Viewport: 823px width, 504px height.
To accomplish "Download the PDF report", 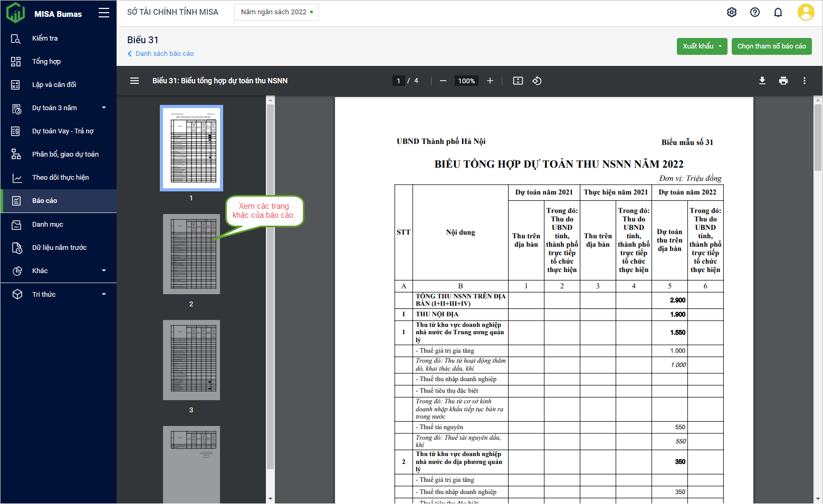I will click(x=762, y=81).
